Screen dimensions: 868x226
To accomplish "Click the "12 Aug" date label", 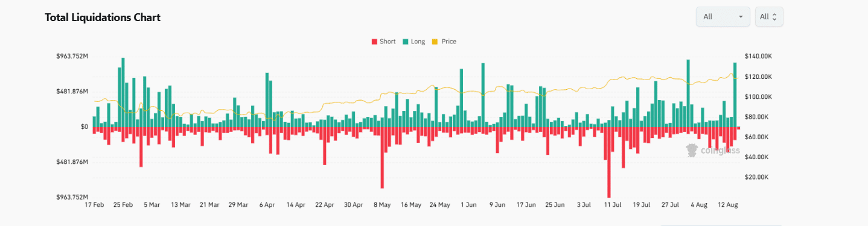I will coord(728,205).
